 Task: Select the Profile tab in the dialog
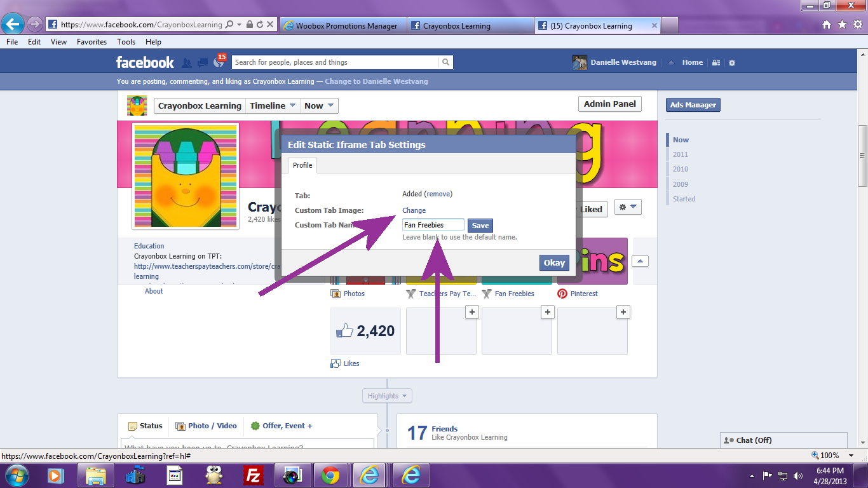tap(302, 166)
